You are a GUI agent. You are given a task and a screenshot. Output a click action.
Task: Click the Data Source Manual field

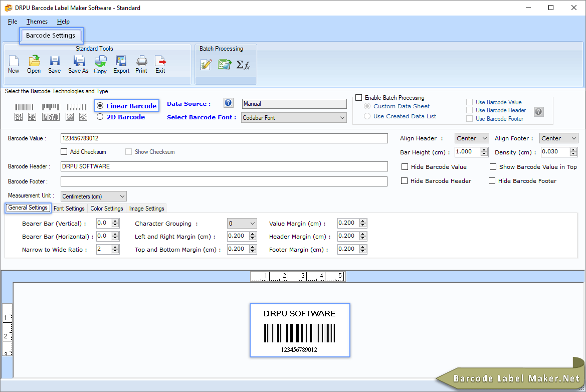tap(294, 104)
